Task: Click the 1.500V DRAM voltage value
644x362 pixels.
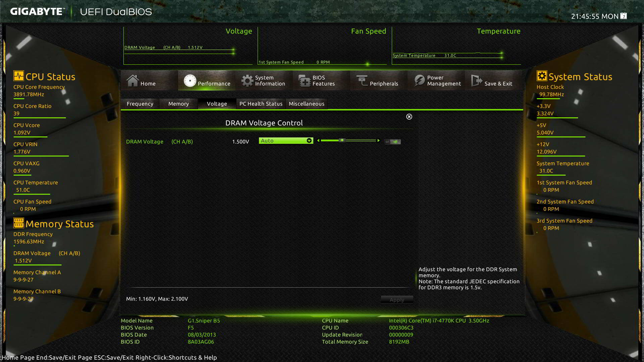Action: coord(240,142)
